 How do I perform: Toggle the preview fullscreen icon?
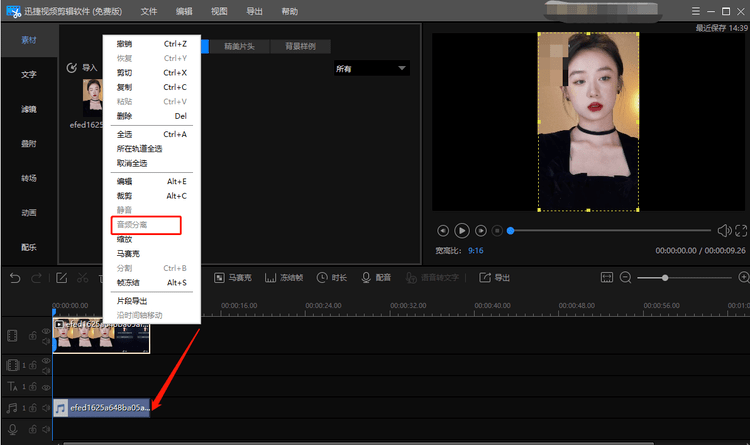pos(741,231)
